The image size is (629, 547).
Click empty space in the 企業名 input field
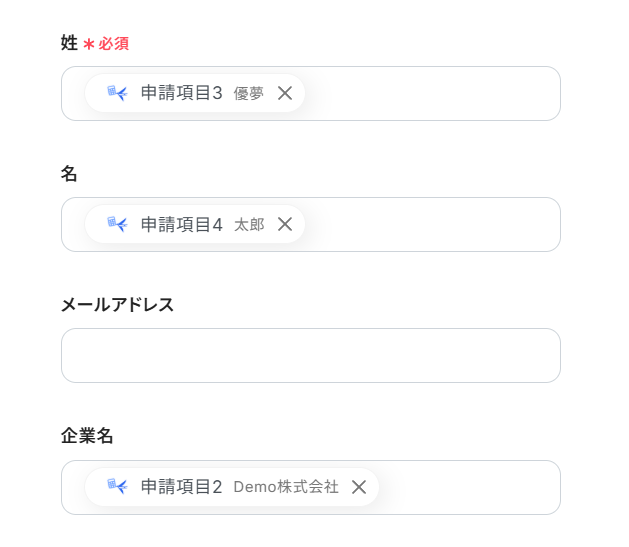[468, 487]
